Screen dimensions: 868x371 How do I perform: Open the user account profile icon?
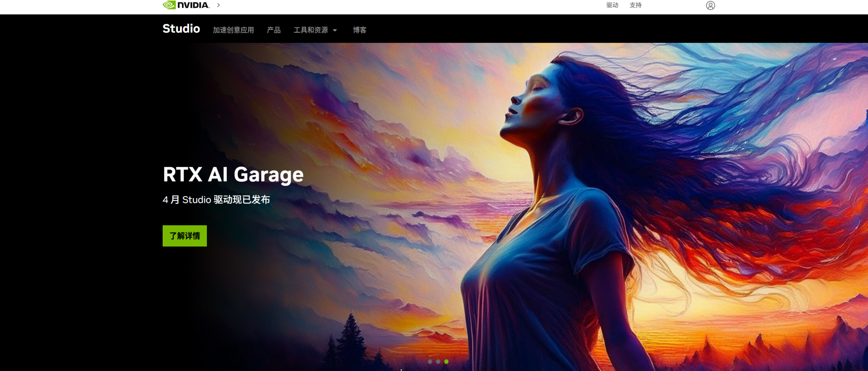(710, 6)
